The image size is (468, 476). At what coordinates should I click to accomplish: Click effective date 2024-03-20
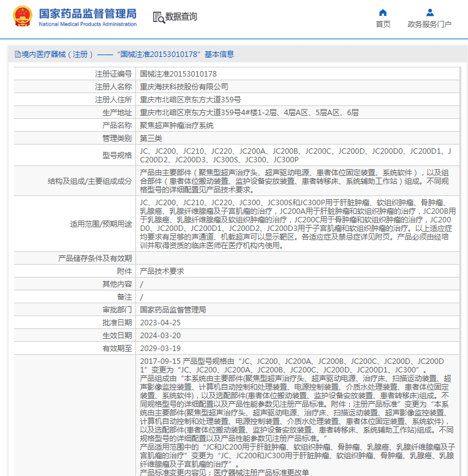[160, 335]
